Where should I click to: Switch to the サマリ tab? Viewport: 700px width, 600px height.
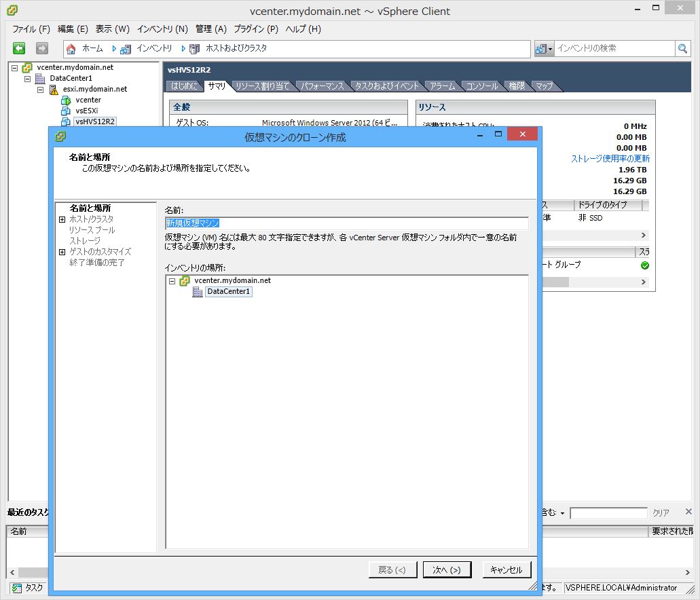click(x=217, y=86)
